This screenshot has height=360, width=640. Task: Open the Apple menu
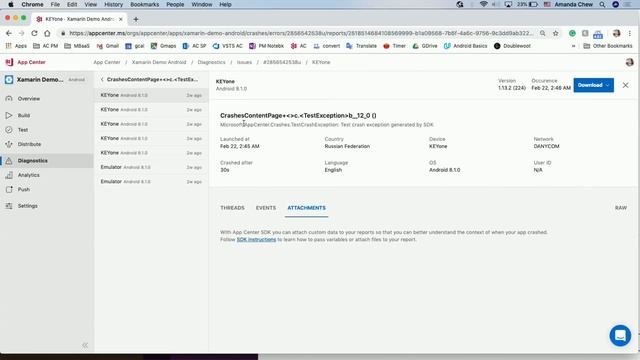[11, 4]
